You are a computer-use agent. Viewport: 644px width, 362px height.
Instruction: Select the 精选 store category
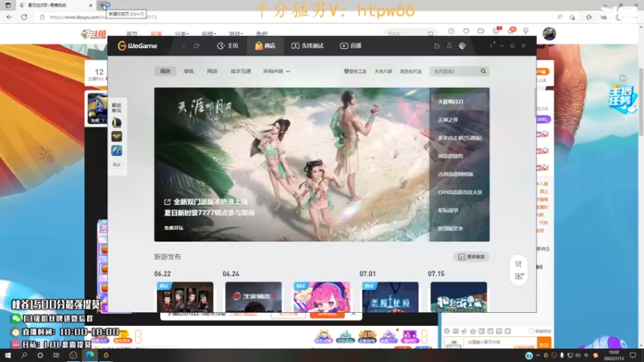click(165, 71)
